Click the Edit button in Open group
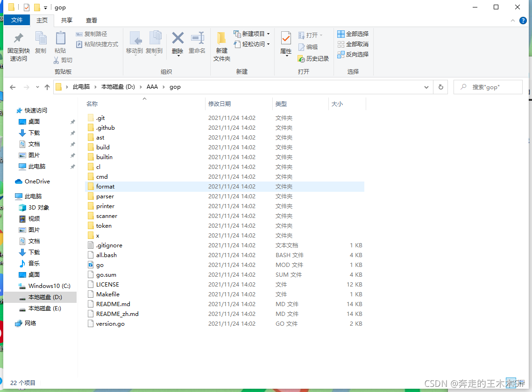This screenshot has height=392, width=532. pos(308,47)
